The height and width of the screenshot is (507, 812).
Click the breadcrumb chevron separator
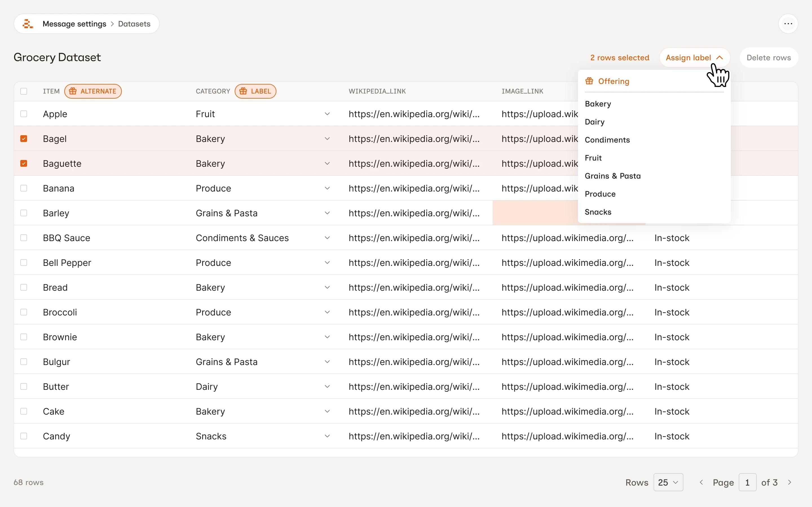112,24
